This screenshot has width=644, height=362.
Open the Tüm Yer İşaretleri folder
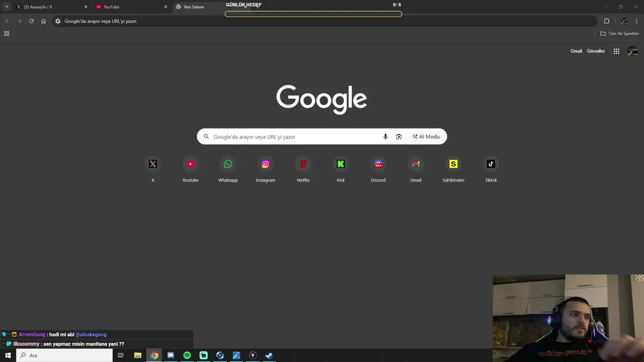click(x=619, y=34)
